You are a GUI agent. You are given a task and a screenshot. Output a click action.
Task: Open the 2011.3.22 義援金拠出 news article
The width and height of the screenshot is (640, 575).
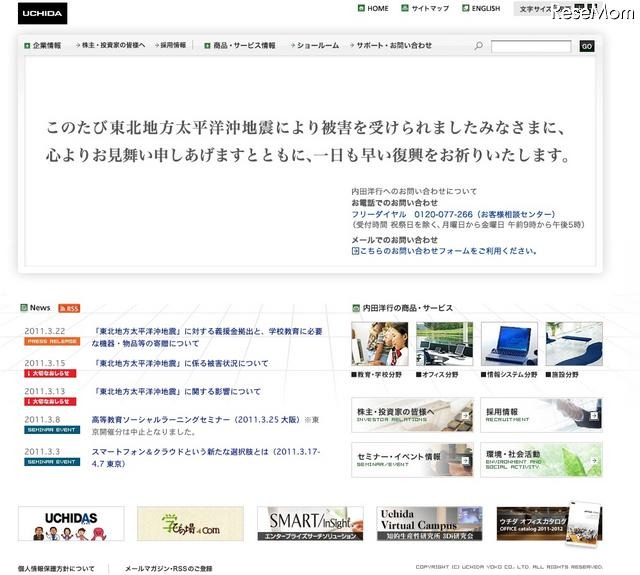point(207,337)
